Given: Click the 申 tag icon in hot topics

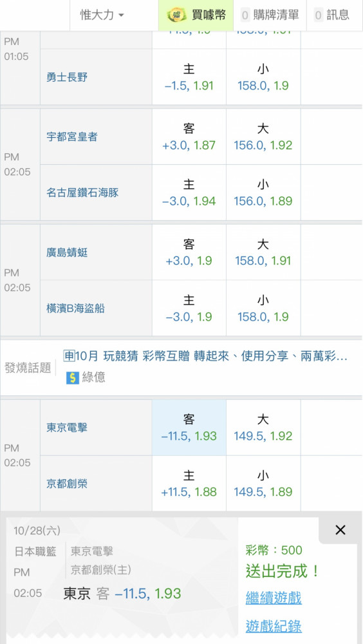Looking at the screenshot, I should click(69, 356).
